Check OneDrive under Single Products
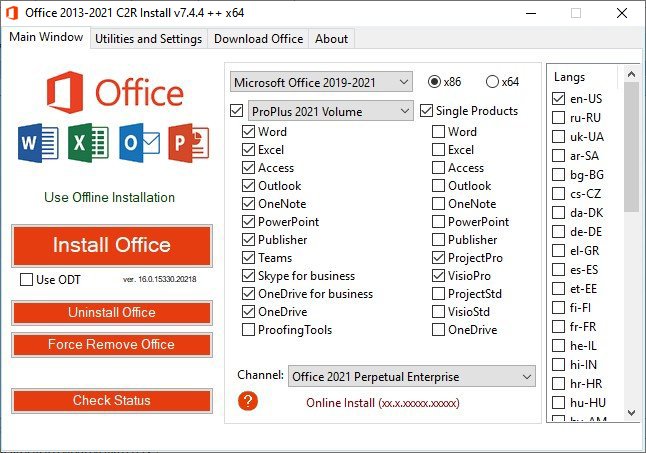The width and height of the screenshot is (646, 453). (438, 329)
